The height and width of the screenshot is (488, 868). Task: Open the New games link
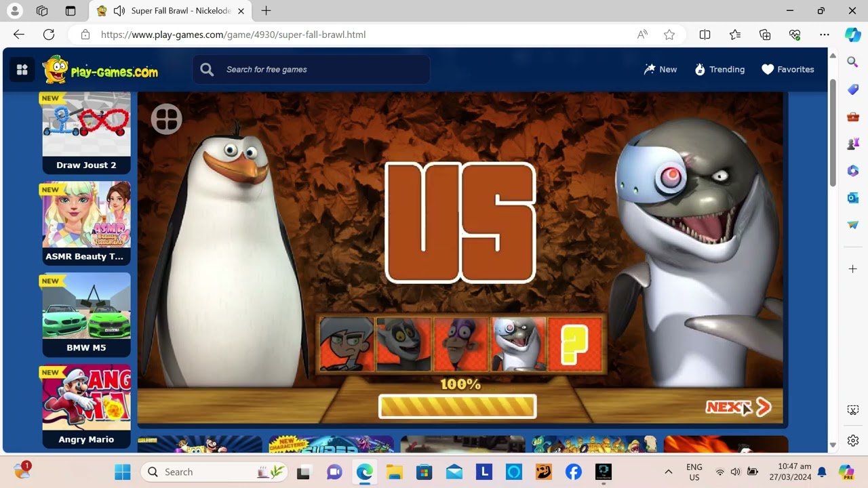(x=660, y=69)
